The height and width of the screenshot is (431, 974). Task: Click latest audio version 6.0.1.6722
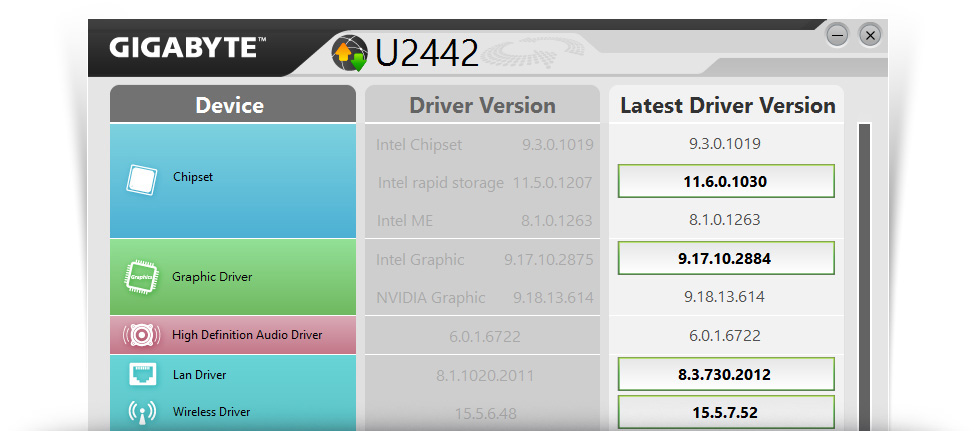point(725,336)
